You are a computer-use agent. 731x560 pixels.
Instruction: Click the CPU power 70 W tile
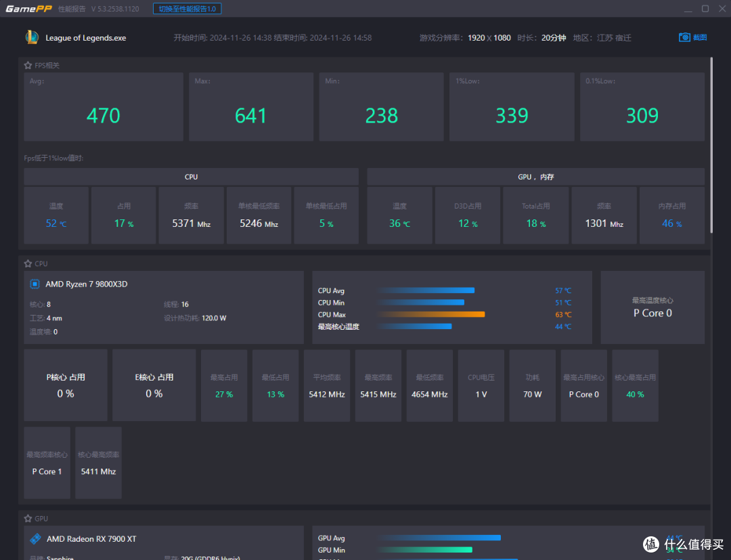click(533, 385)
